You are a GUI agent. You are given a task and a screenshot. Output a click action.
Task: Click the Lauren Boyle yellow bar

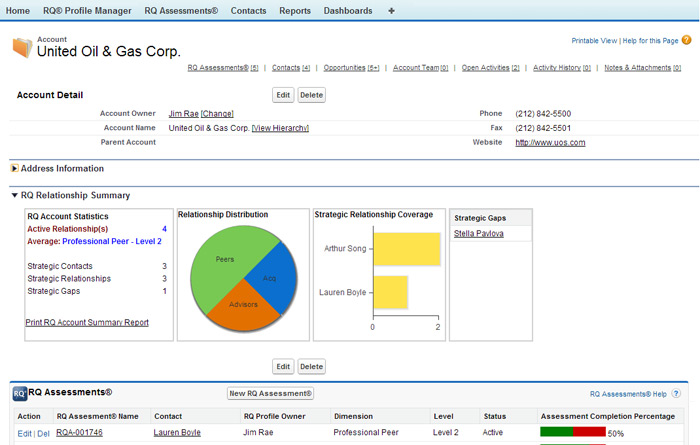click(391, 292)
